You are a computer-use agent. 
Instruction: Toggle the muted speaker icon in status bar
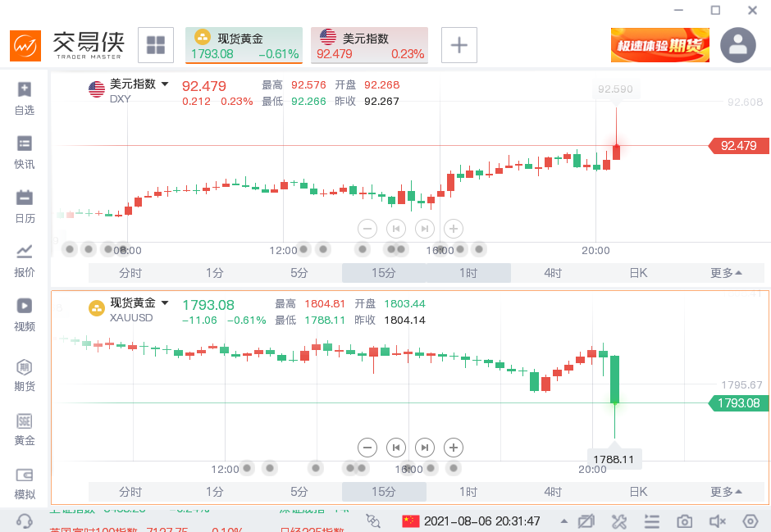(x=717, y=521)
